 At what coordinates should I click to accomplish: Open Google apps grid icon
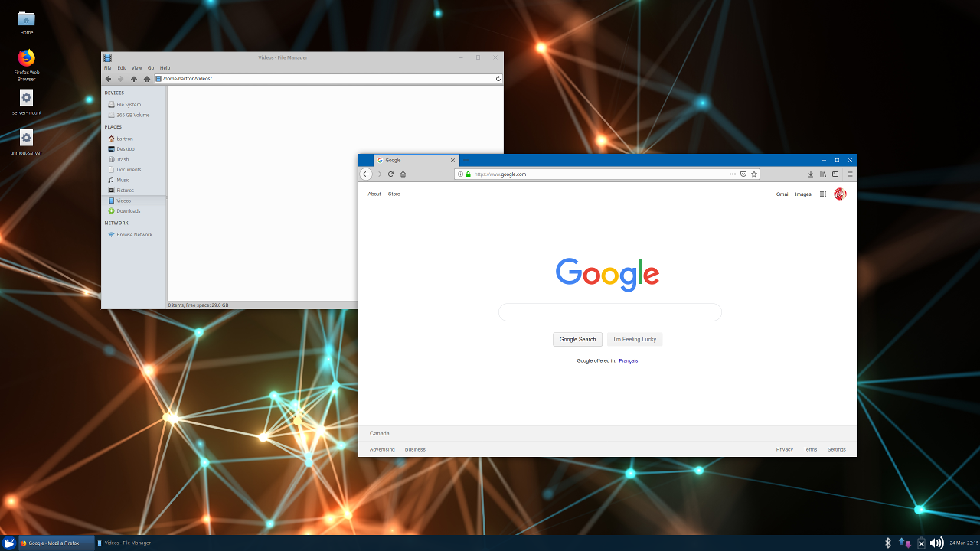click(823, 194)
